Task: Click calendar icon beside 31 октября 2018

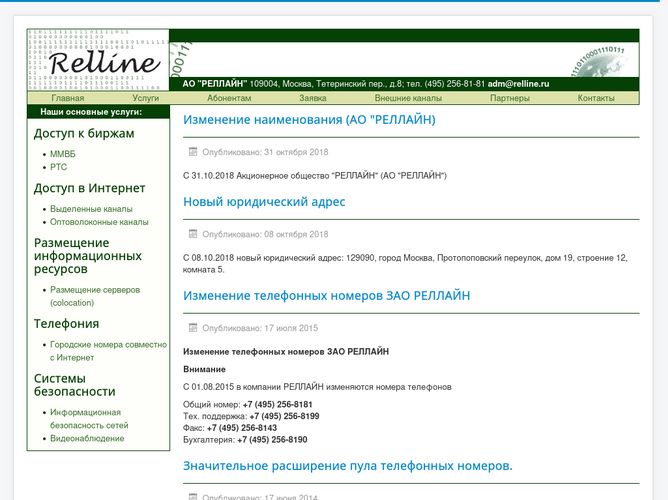Action: (193, 152)
